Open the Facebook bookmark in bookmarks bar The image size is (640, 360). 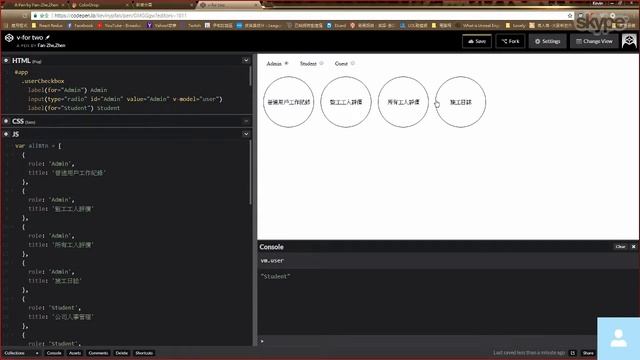80,25
